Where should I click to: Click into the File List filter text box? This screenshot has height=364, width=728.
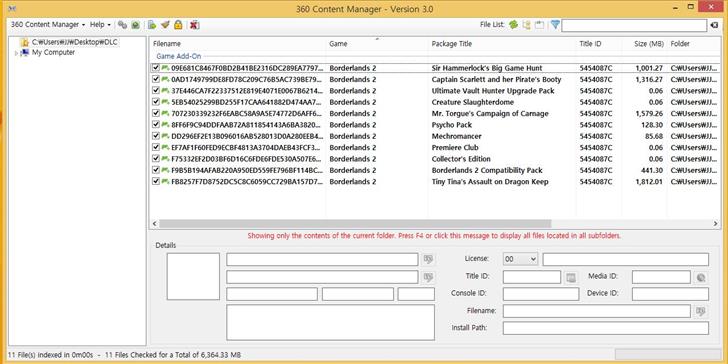click(634, 25)
